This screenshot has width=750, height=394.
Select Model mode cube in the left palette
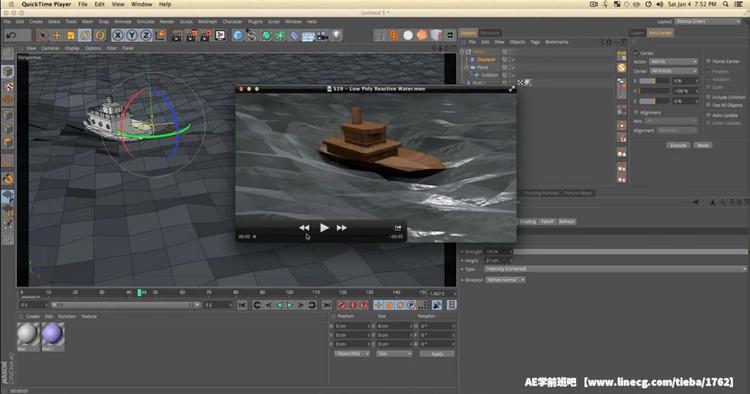coord(8,72)
